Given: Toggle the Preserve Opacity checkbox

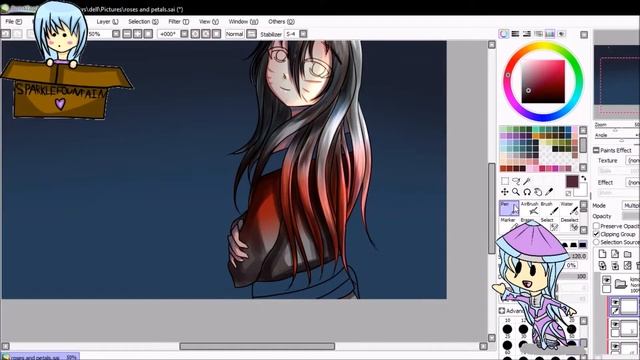Looking at the screenshot, I should 596,226.
